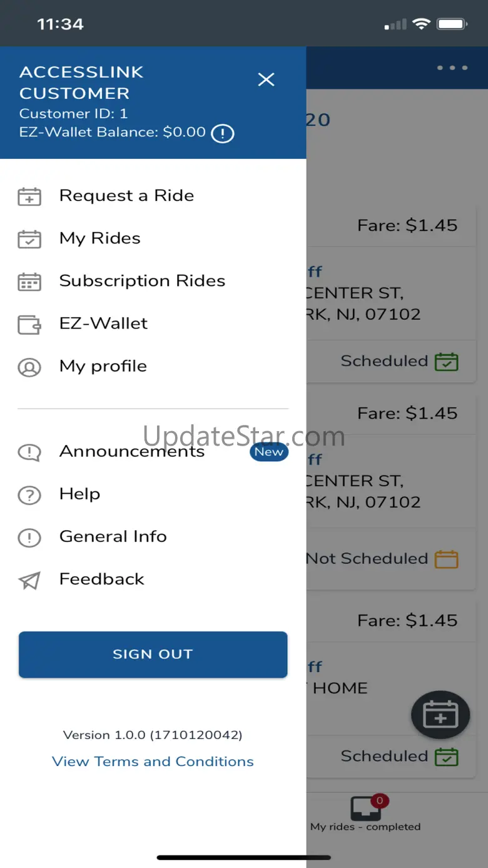Image resolution: width=488 pixels, height=868 pixels.
Task: Close the side navigation drawer
Action: 267,79
